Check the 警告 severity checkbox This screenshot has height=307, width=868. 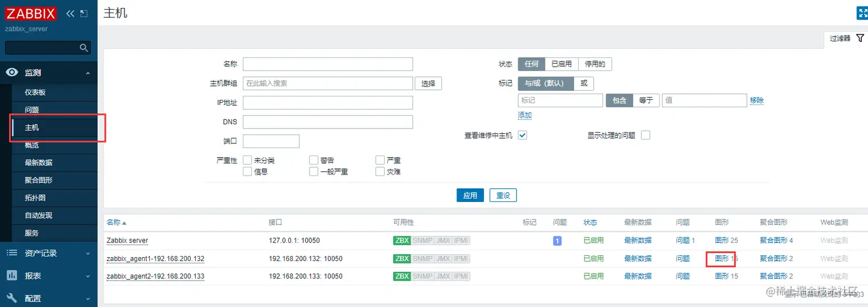pyautogui.click(x=313, y=160)
